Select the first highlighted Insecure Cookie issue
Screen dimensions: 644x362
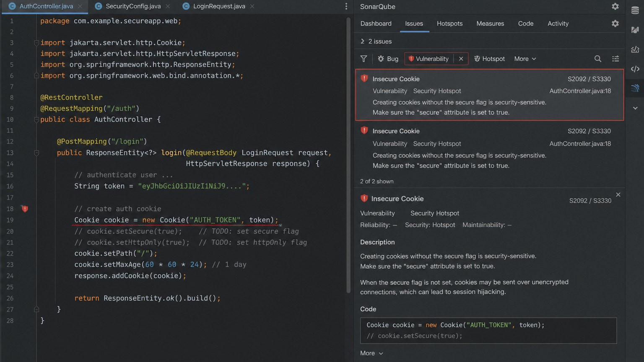click(489, 95)
